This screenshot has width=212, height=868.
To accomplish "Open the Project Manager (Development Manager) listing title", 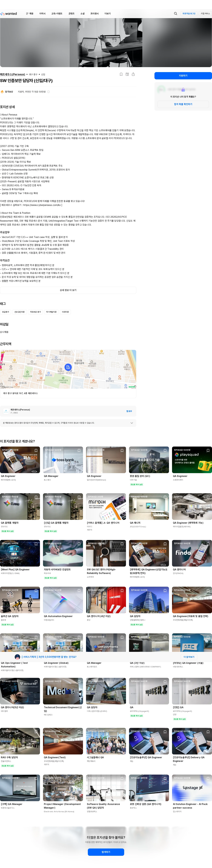I will coord(62,806).
